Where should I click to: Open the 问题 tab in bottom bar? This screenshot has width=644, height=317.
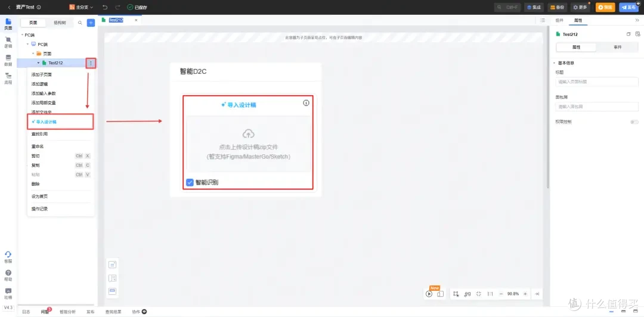[x=45, y=312]
